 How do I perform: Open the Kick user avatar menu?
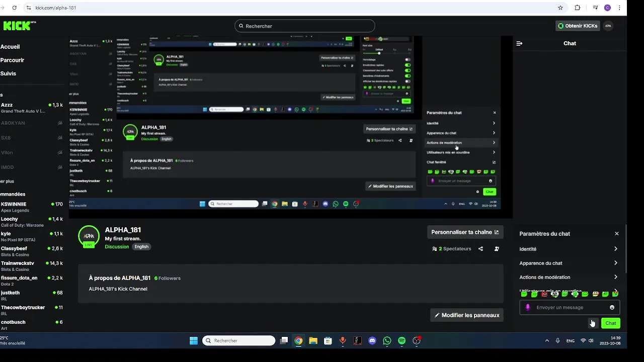point(608,26)
